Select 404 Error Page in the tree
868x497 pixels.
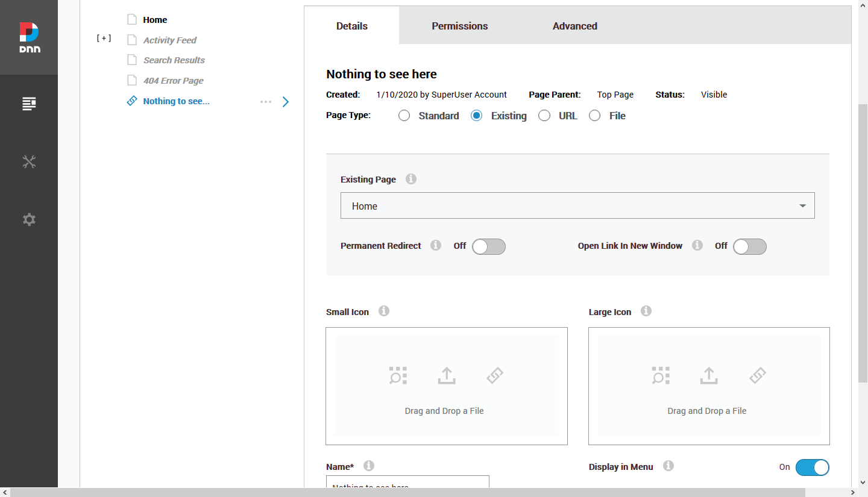[x=174, y=81]
